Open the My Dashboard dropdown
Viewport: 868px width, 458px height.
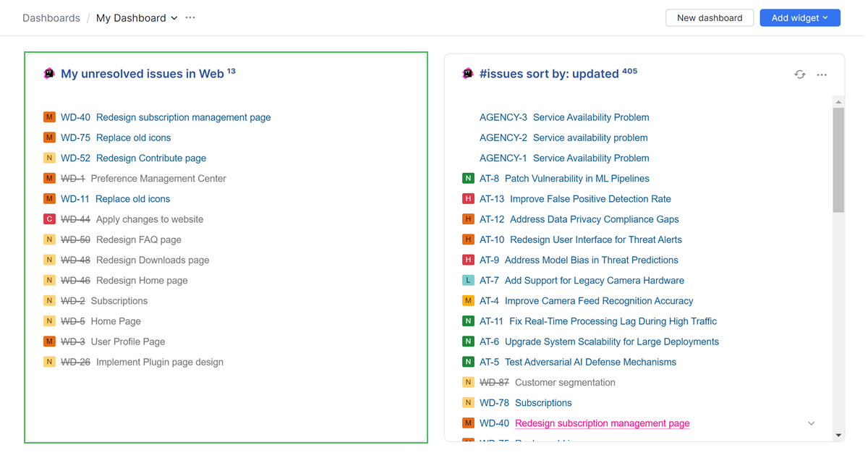(x=136, y=17)
